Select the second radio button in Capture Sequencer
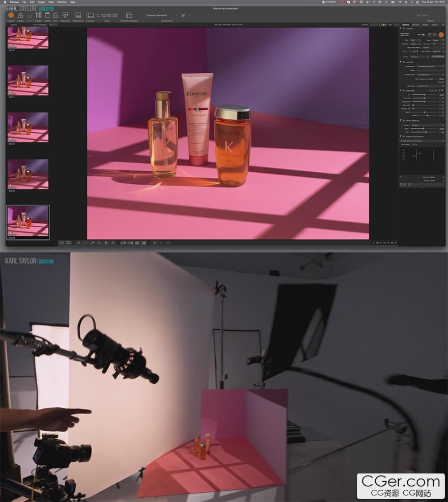 [404, 153]
